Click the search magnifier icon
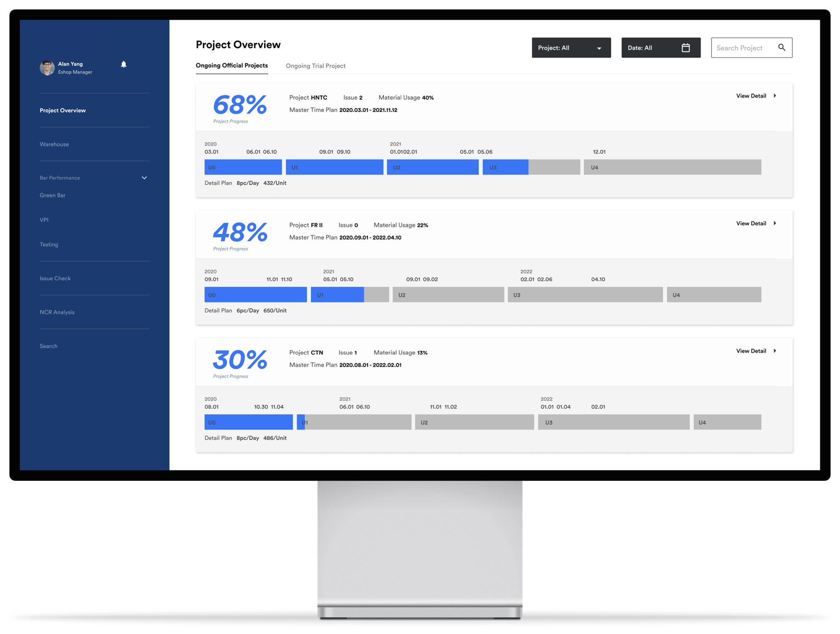Screen dimensions: 840x634 click(x=782, y=48)
